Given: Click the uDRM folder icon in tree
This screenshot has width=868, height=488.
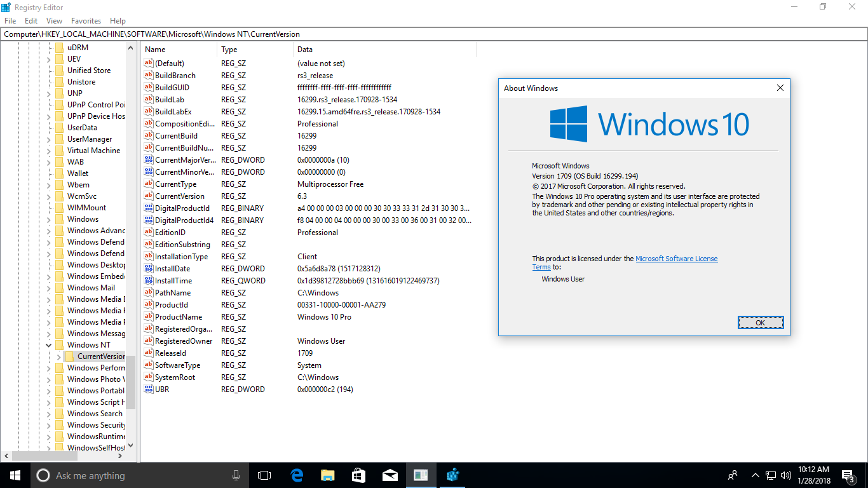Looking at the screenshot, I should coord(59,48).
